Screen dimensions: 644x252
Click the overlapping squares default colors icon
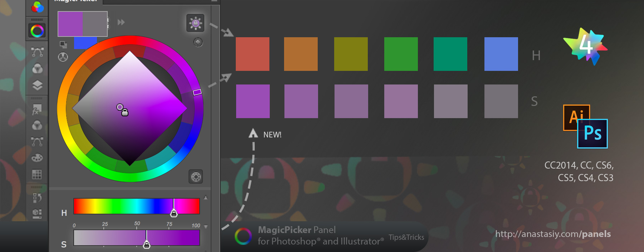click(x=63, y=44)
